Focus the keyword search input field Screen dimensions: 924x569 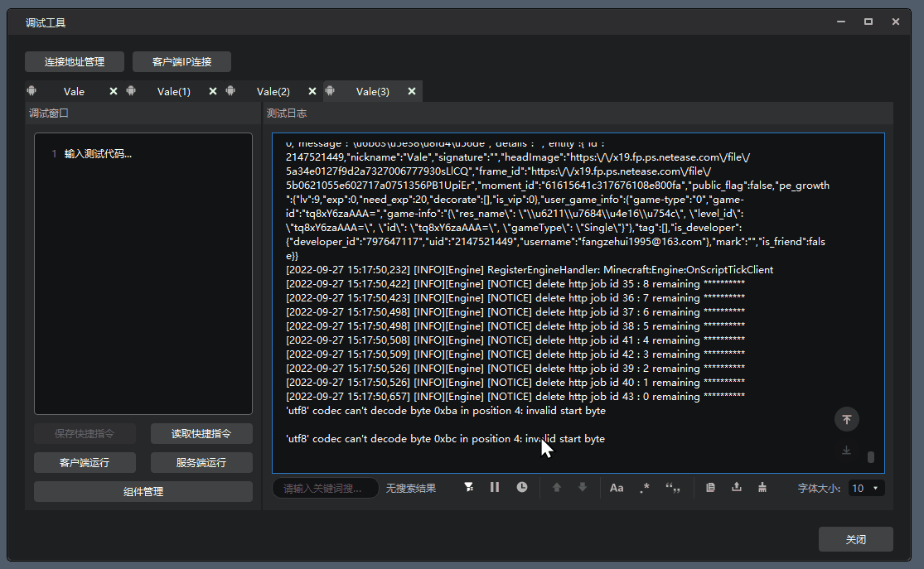tap(325, 489)
